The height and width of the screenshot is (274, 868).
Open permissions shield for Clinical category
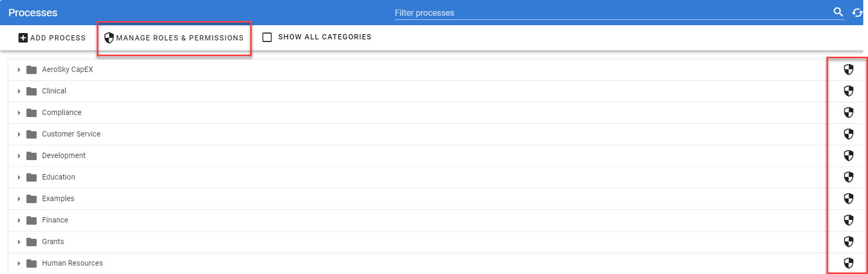(849, 91)
